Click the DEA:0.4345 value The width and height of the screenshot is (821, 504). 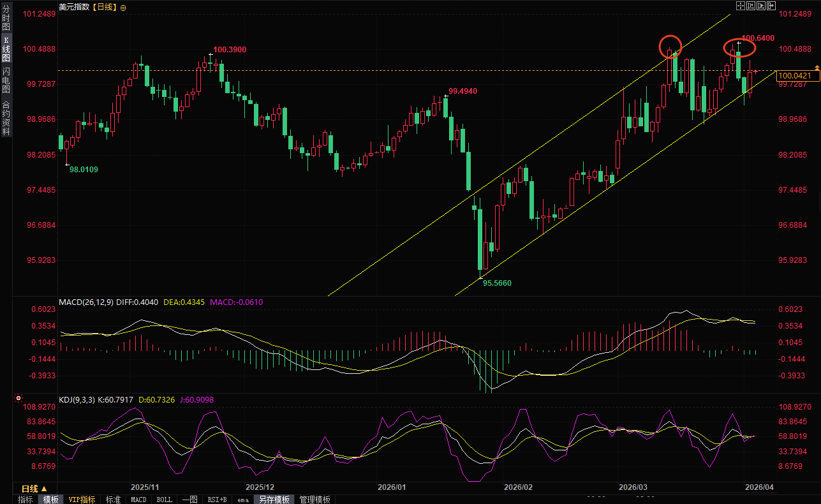[184, 302]
